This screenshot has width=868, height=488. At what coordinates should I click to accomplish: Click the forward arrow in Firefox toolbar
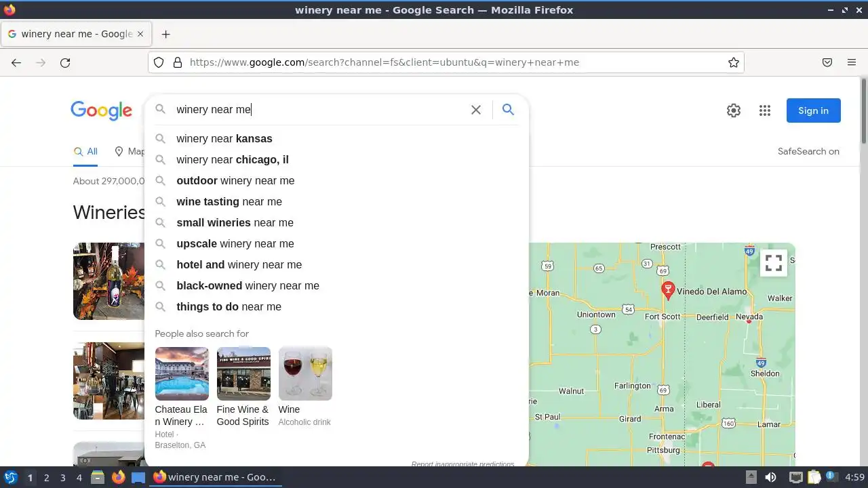click(41, 62)
